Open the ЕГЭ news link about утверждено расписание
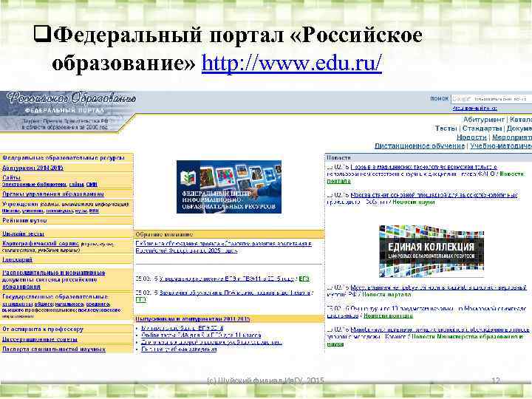Screen dimensions: 532x399 pyautogui.click(x=227, y=279)
